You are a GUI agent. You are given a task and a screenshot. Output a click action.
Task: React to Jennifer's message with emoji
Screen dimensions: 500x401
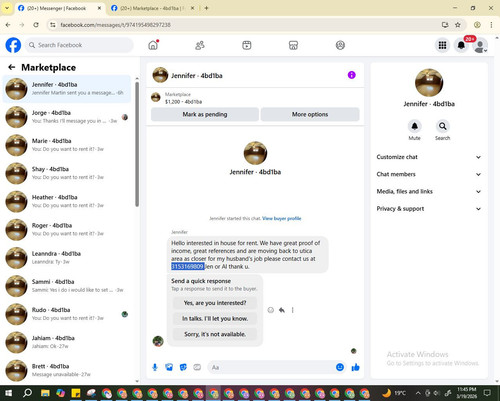pyautogui.click(x=271, y=310)
